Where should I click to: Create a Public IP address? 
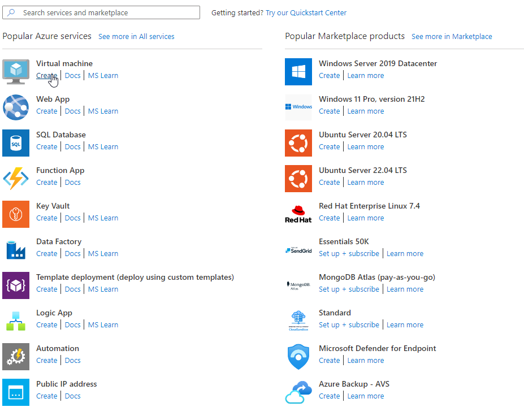point(47,396)
